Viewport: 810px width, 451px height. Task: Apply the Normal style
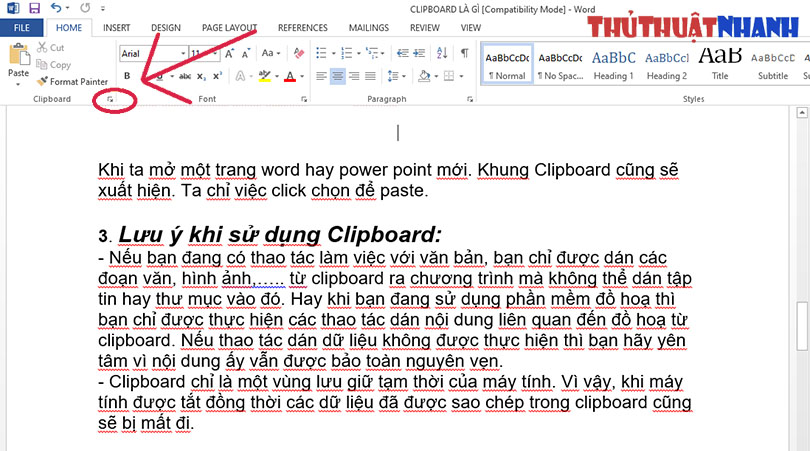(x=507, y=64)
